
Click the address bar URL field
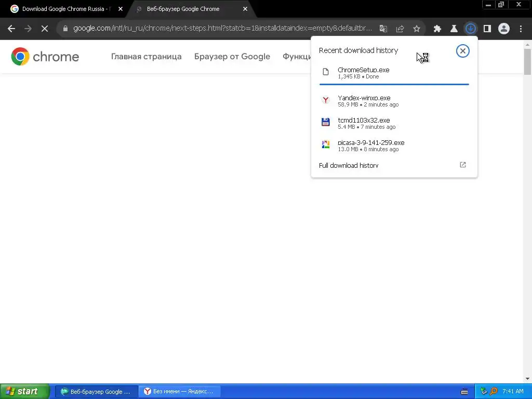222,29
